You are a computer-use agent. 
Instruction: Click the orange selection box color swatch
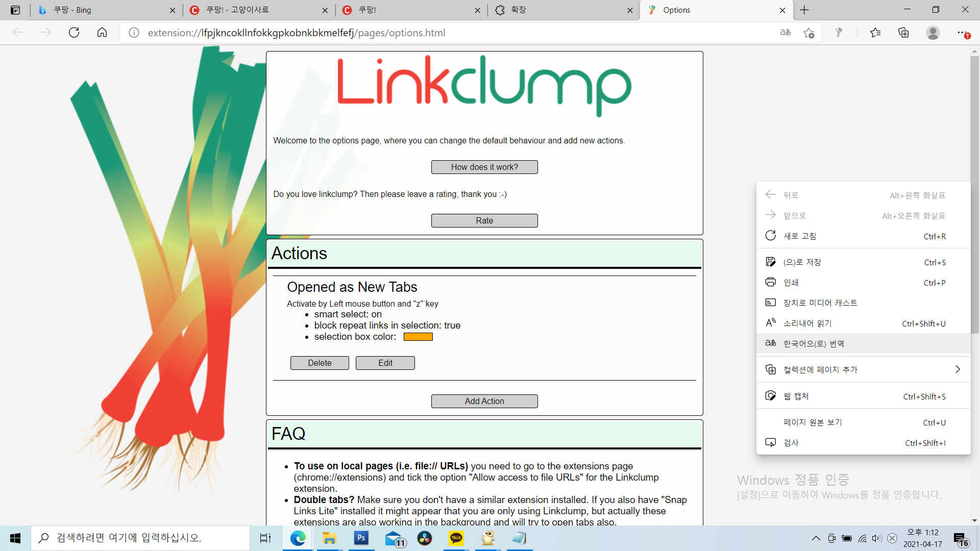418,337
